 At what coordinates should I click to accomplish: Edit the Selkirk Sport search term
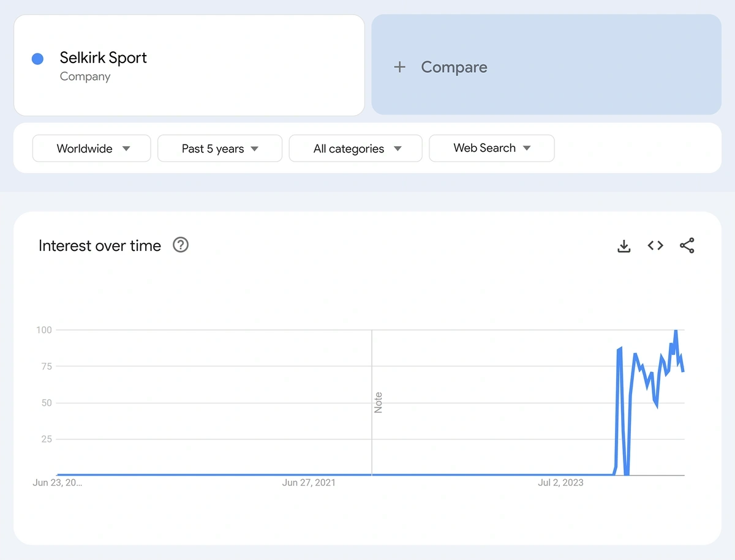(x=104, y=58)
